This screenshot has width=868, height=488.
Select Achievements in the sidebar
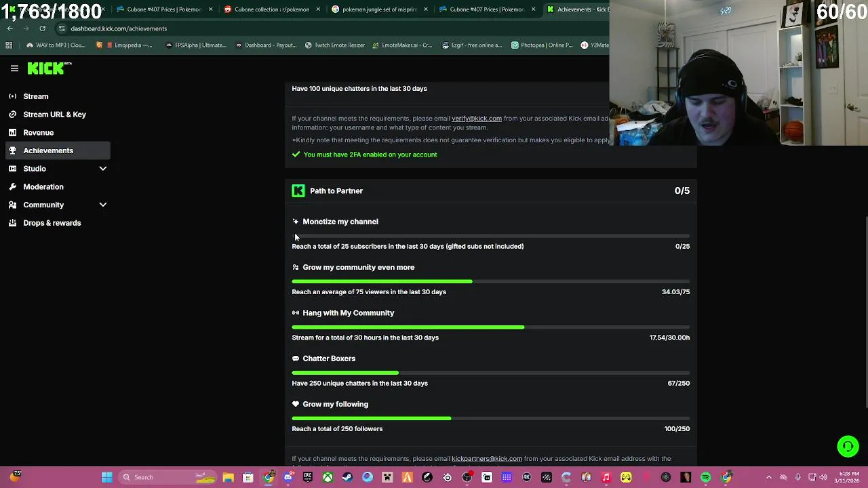tap(58, 150)
